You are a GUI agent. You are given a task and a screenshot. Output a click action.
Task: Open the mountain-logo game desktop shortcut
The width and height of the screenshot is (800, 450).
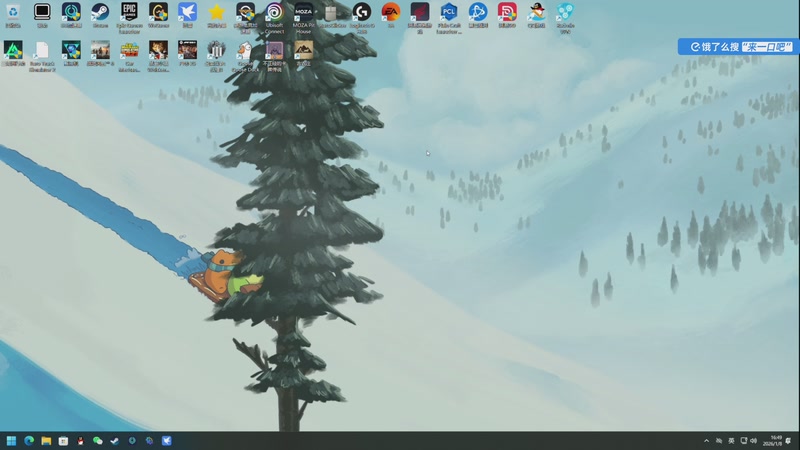click(303, 54)
